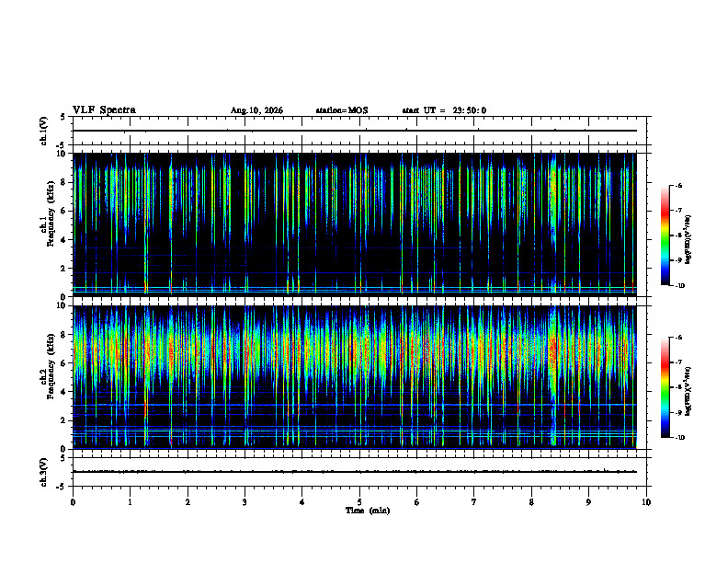Image resolution: width=728 pixels, height=563 pixels.
Task: Select the ch.2 colorbar log(PSD) units label
Action: 688,392
